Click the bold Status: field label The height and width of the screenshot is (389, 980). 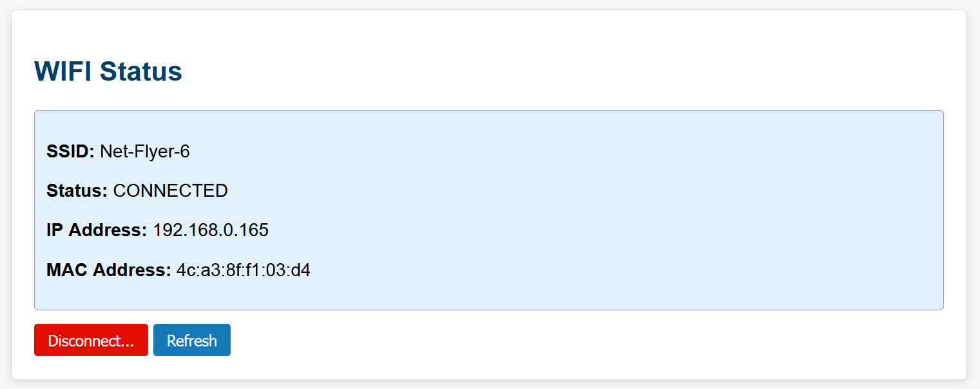(x=77, y=191)
